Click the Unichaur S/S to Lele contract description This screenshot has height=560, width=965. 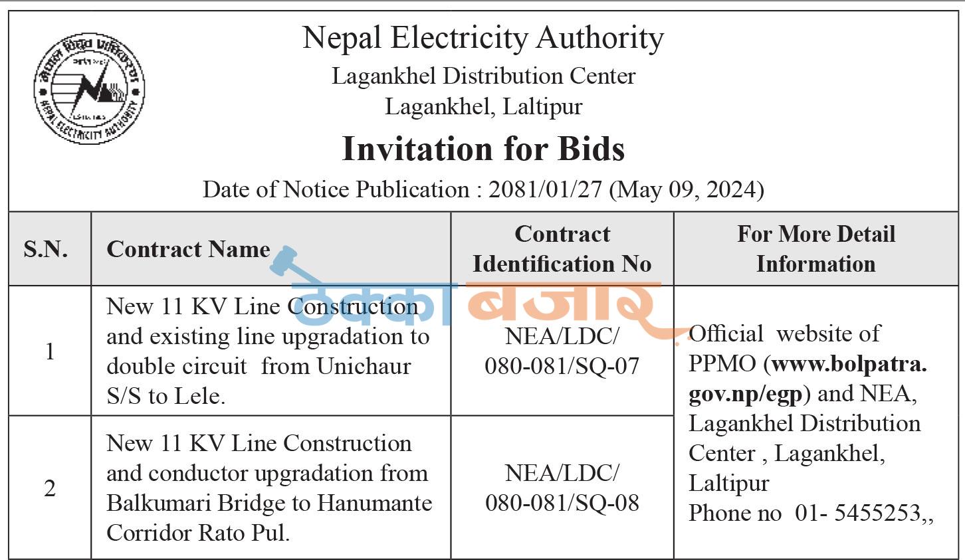tap(268, 351)
